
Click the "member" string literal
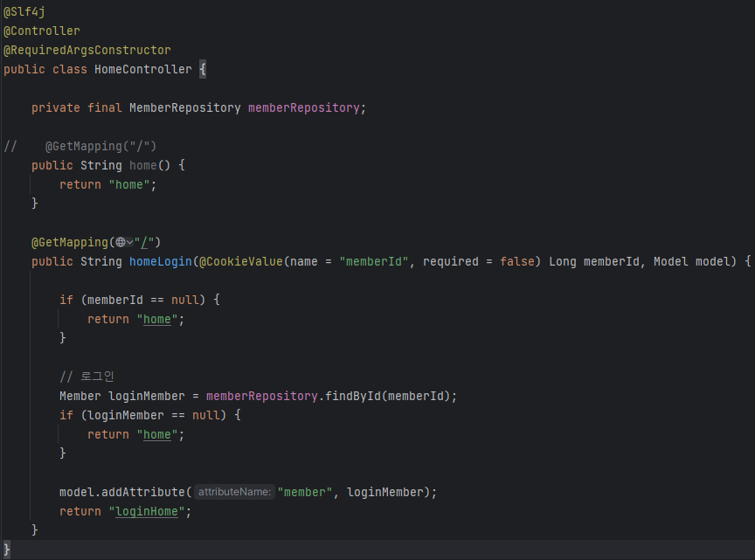click(305, 492)
